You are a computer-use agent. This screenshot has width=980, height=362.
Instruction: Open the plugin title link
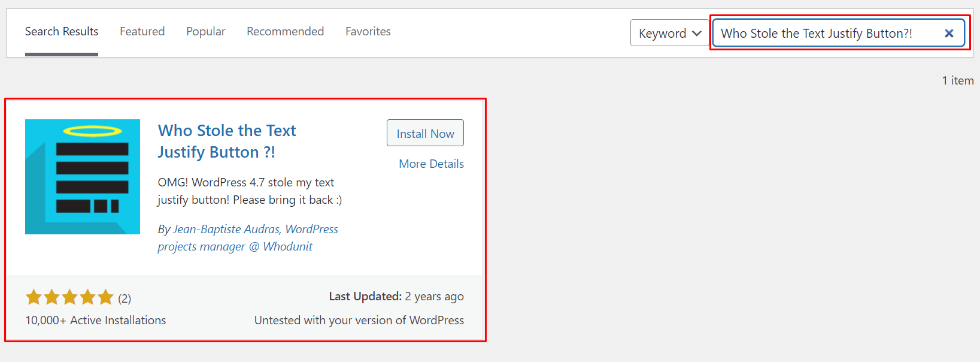pyautogui.click(x=226, y=141)
